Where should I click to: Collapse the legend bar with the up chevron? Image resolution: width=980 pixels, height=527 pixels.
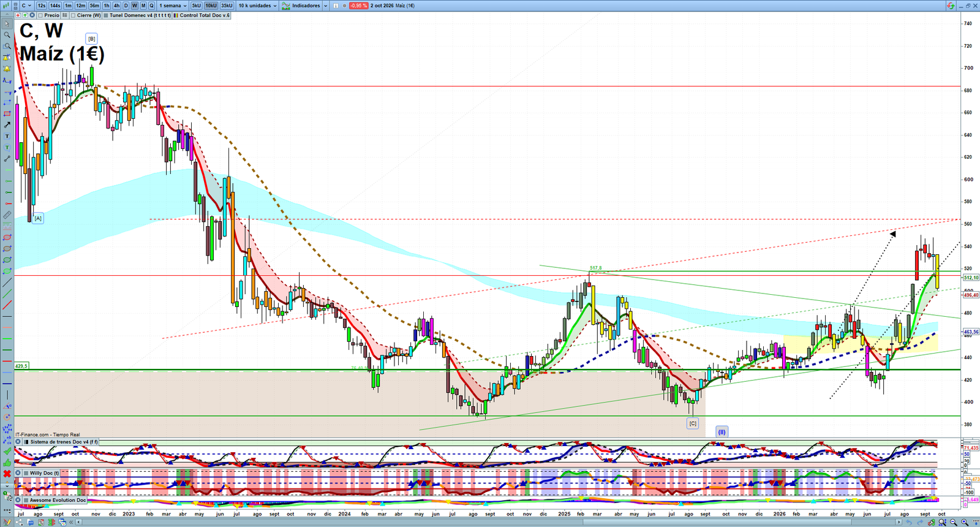(x=7, y=15)
